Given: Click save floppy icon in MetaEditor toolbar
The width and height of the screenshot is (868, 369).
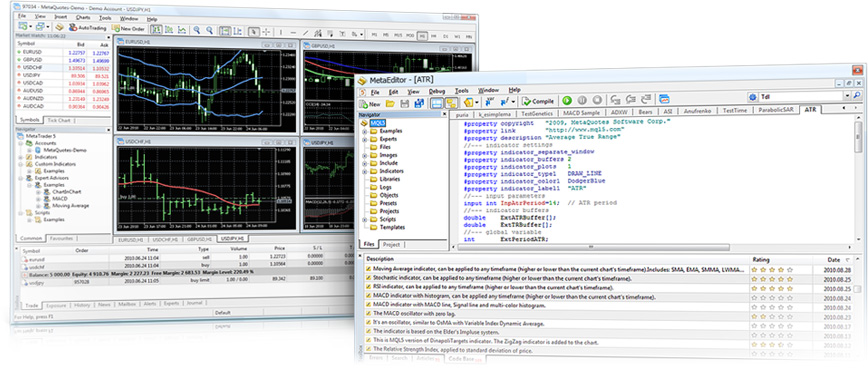Looking at the screenshot, I should coord(405,103).
